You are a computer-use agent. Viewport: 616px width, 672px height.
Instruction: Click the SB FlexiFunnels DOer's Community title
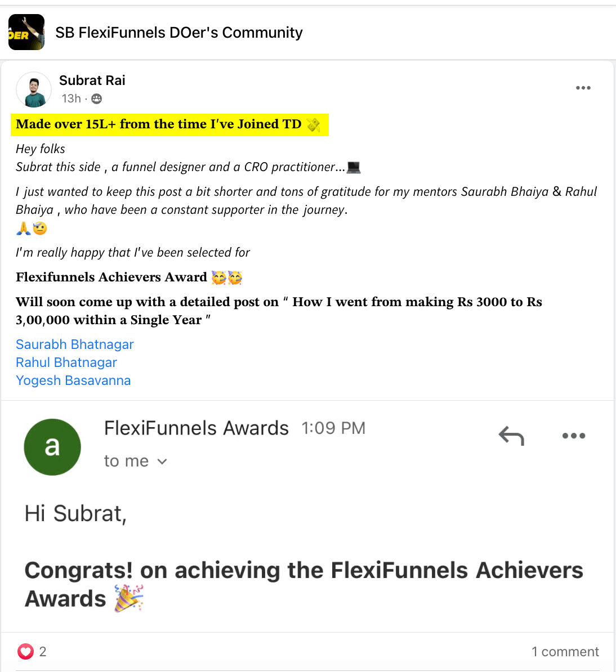pyautogui.click(x=178, y=33)
